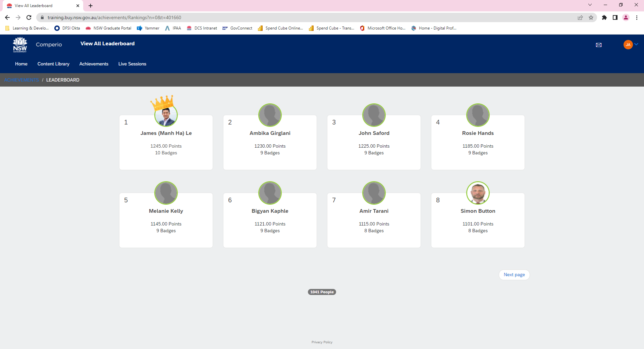
Task: Expand the JA user account dropdown
Action: coord(631,45)
